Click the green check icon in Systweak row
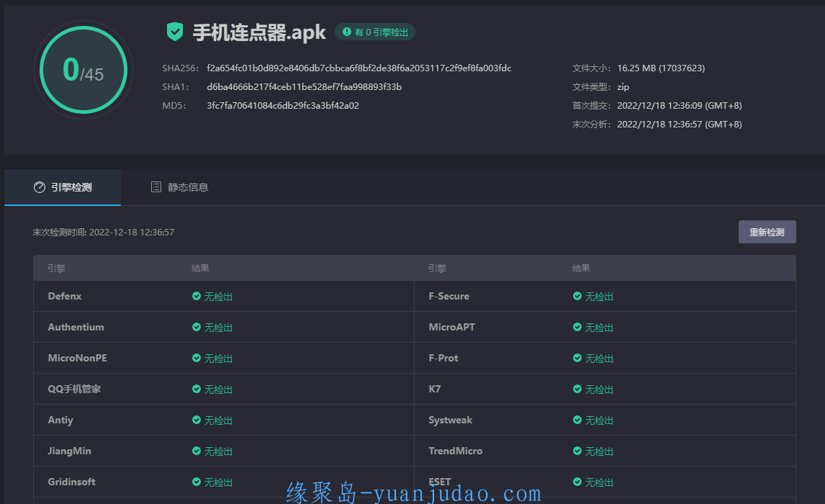This screenshot has width=825, height=504. (x=577, y=420)
